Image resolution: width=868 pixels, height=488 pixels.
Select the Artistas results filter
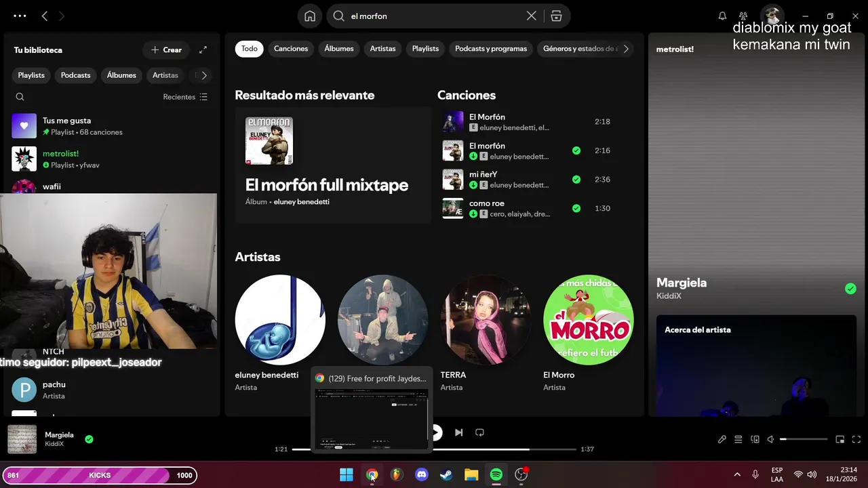tap(382, 49)
